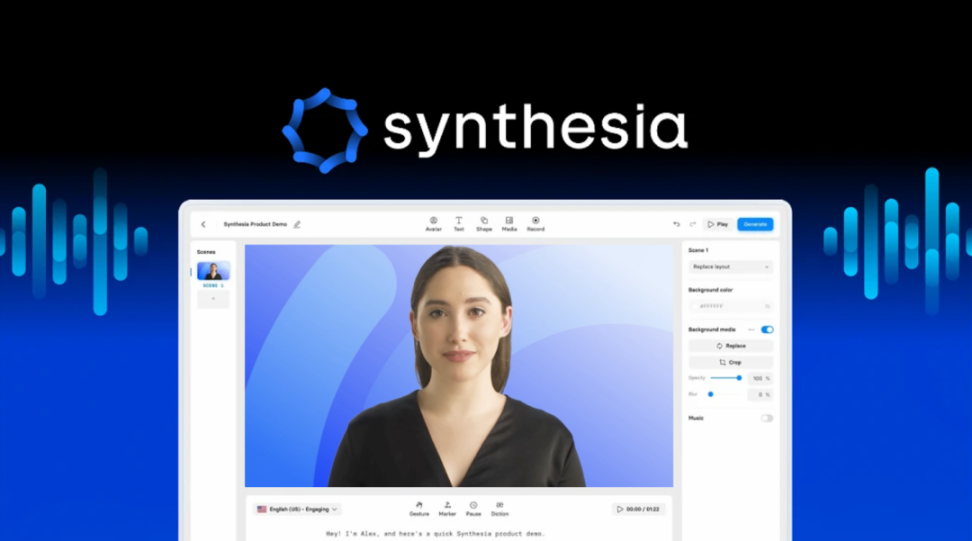This screenshot has height=541, width=972.
Task: Click the Opacity slider handle
Action: [739, 378]
